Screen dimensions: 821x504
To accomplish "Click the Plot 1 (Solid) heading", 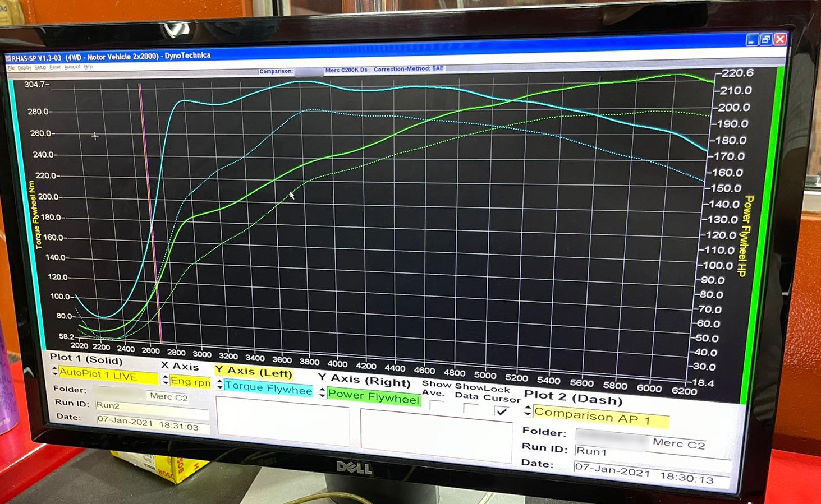I will click(86, 358).
